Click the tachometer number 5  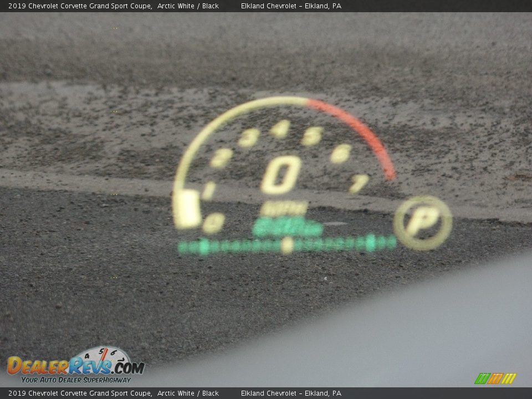click(312, 136)
